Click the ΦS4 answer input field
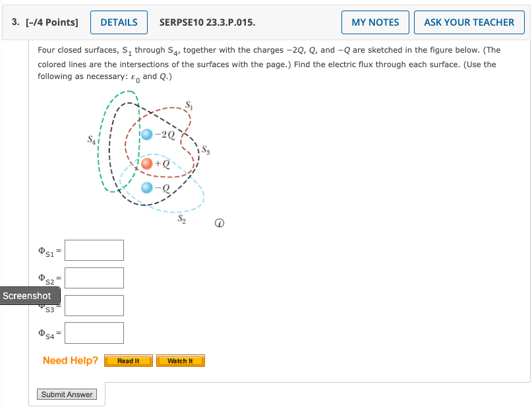532x409 pixels. [x=94, y=333]
